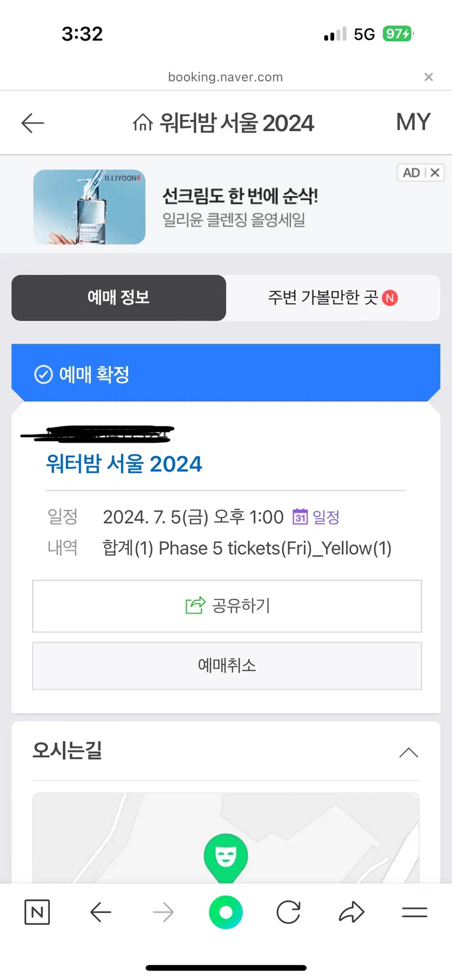Tap the green Naver search circle button
The width and height of the screenshot is (452, 980).
[x=226, y=912]
